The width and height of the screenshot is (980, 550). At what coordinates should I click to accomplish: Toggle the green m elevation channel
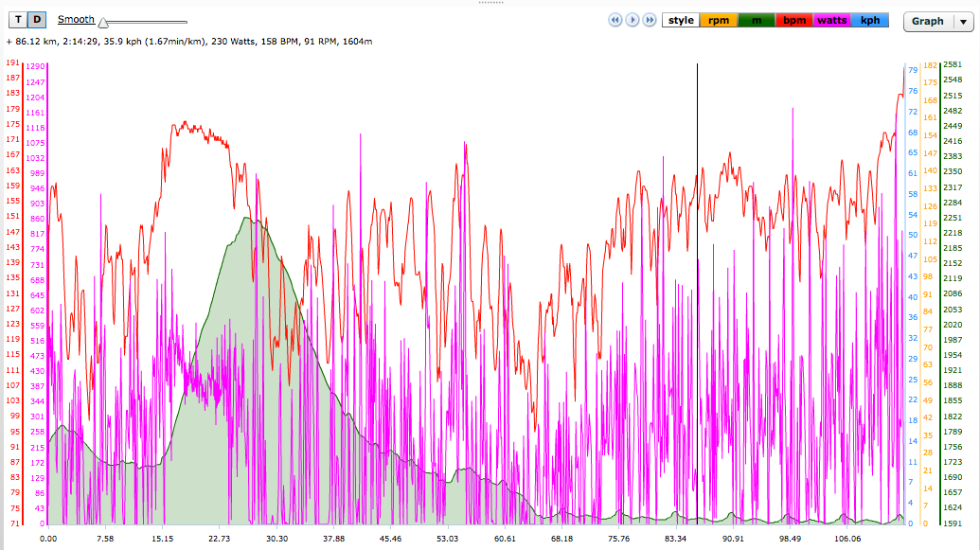pos(756,20)
